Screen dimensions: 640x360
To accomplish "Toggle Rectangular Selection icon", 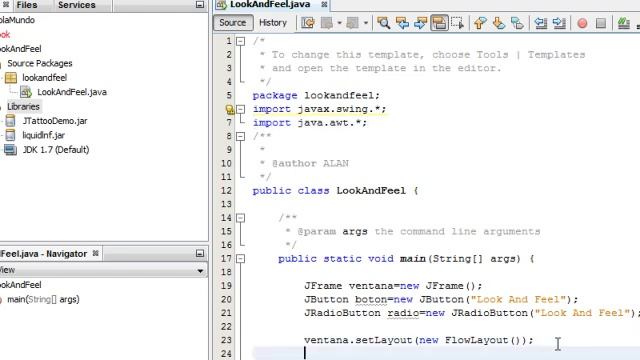I will (458, 23).
